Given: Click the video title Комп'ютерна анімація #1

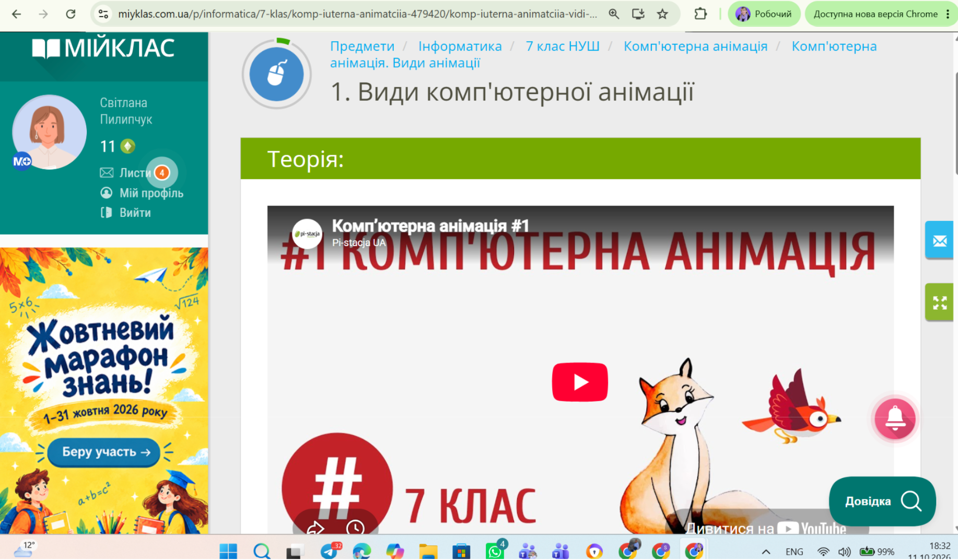Looking at the screenshot, I should point(430,226).
